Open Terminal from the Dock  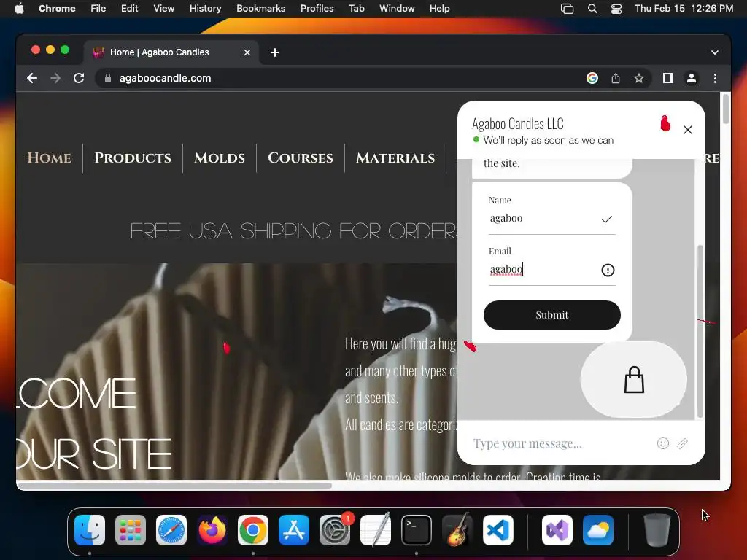pos(417,530)
